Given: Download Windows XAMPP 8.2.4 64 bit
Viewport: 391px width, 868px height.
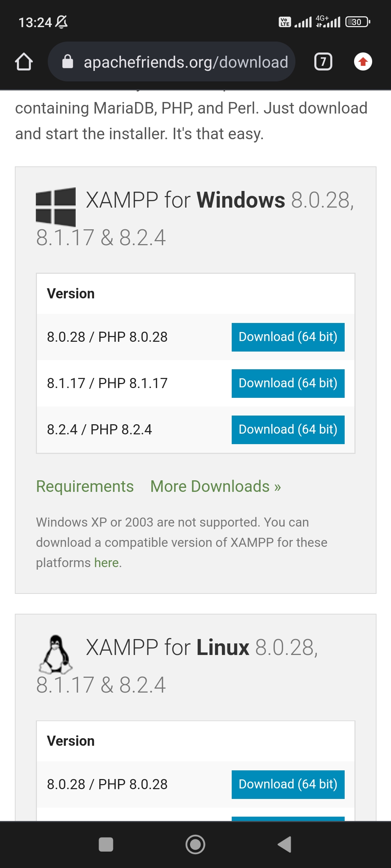Looking at the screenshot, I should [288, 430].
